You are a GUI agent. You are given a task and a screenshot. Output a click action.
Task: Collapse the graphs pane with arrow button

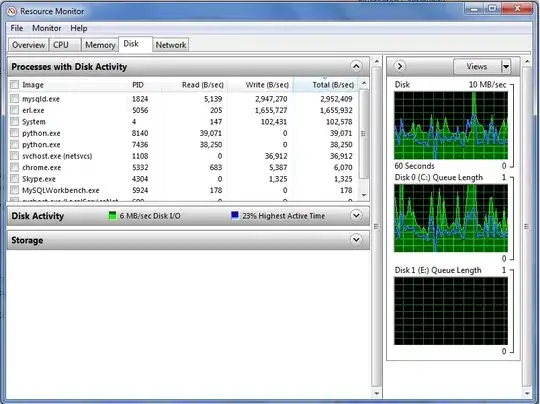point(399,66)
